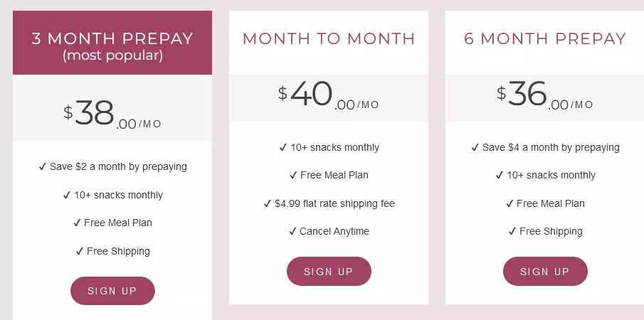This screenshot has width=644, height=320.
Task: Click checkmark beside Free Shipping in 6 month plan
Action: [x=512, y=231]
